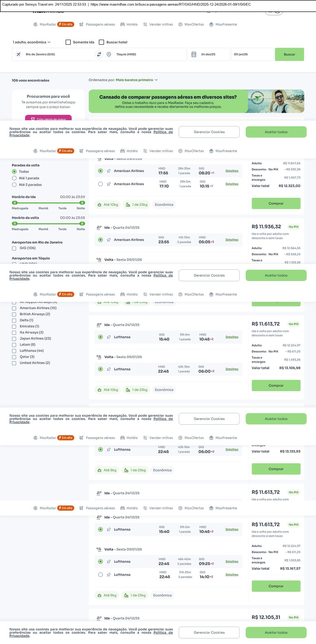Filter results by Japan Airlines
Image resolution: width=316 pixels, height=644 pixels.
pos(14,339)
